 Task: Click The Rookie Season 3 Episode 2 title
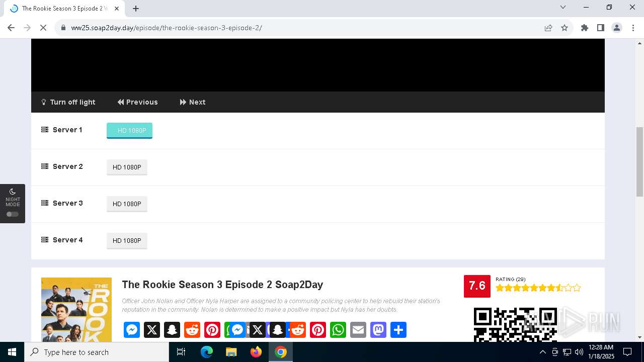click(222, 285)
